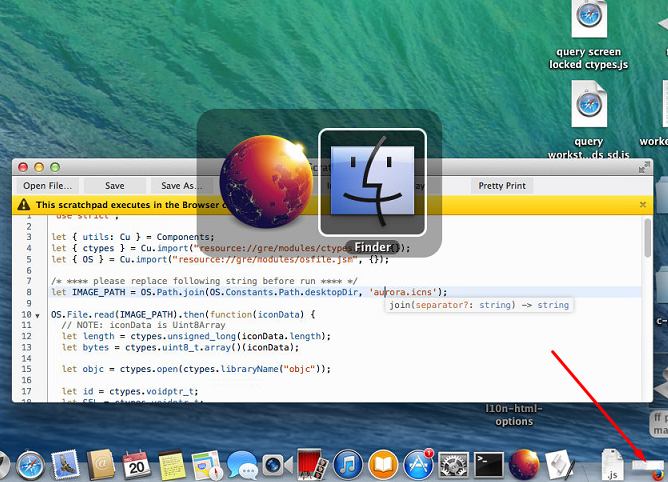
Task: Select 'query workst...ds sd.js' desktop file icon
Action: (589, 104)
